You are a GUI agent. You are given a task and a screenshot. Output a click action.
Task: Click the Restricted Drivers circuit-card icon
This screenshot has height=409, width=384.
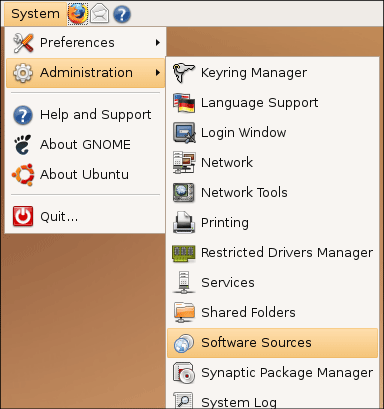tap(184, 253)
